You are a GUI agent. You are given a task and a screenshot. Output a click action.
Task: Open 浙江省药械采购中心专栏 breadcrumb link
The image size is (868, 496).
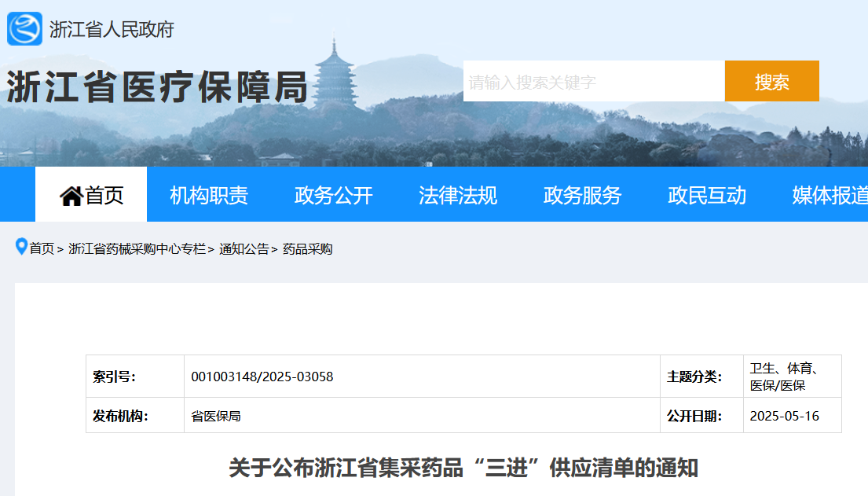coord(137,249)
